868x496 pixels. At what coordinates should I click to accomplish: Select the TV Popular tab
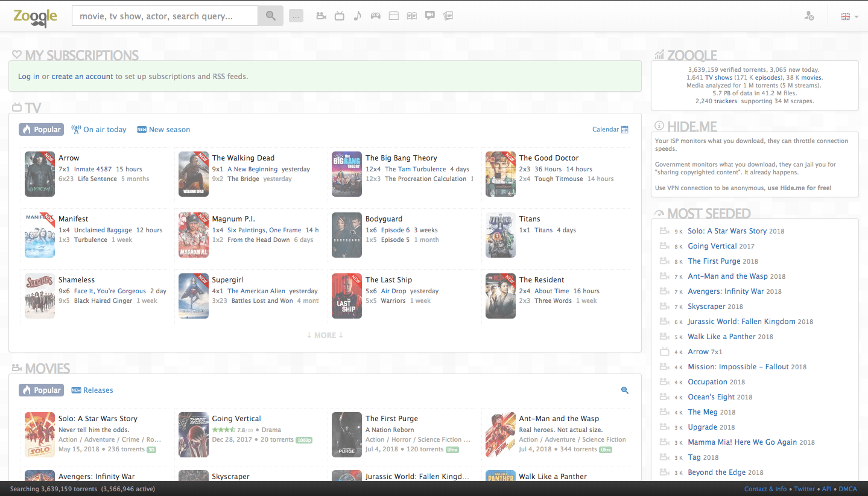(x=41, y=130)
